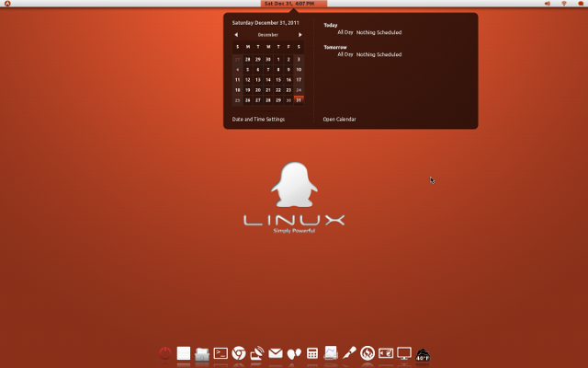Click 'Open Calendar'

pyautogui.click(x=339, y=119)
